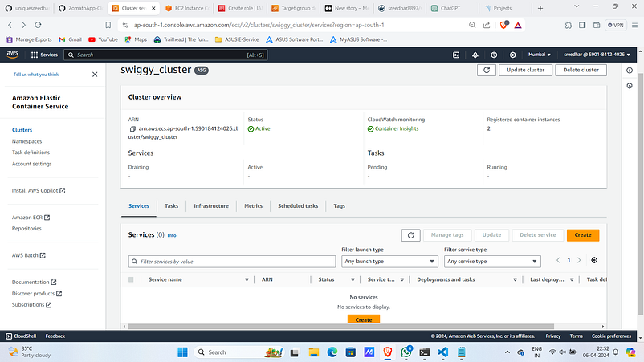Open the notifications bell in AWS header
This screenshot has height=362, width=644.
(475, 55)
